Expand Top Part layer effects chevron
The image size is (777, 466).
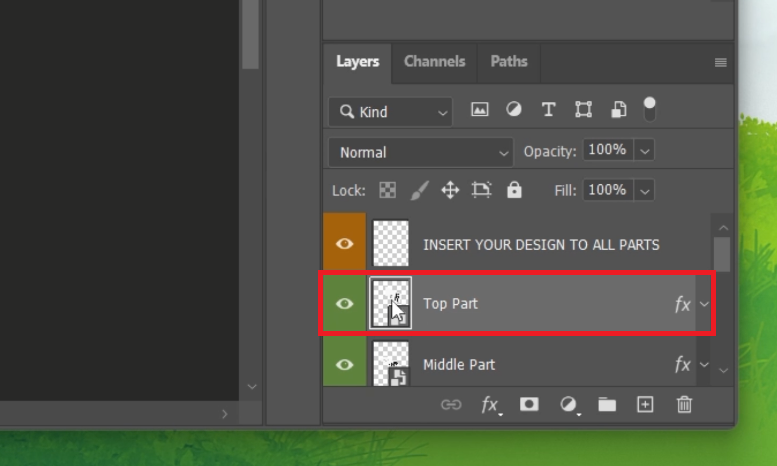coord(704,304)
